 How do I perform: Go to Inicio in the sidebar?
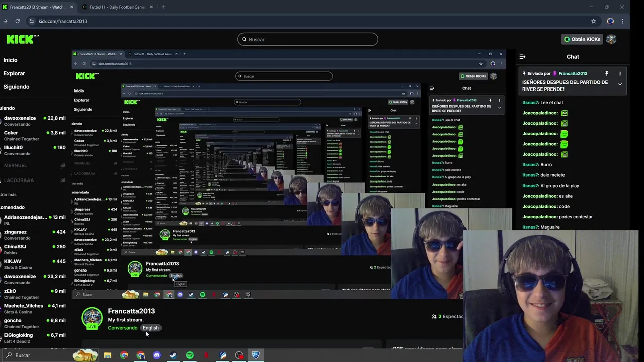pyautogui.click(x=10, y=60)
